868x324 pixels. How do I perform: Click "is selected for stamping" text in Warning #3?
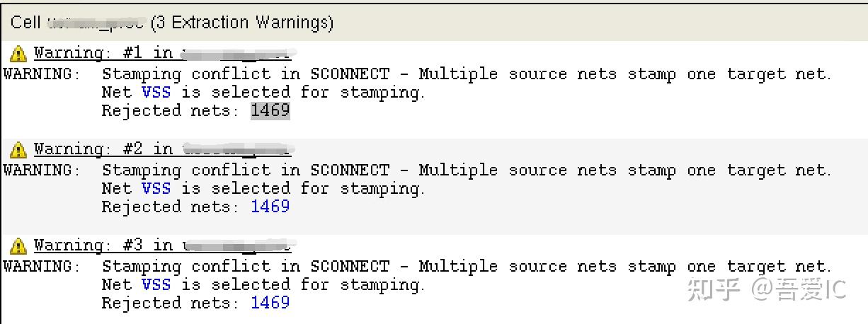pos(302,284)
